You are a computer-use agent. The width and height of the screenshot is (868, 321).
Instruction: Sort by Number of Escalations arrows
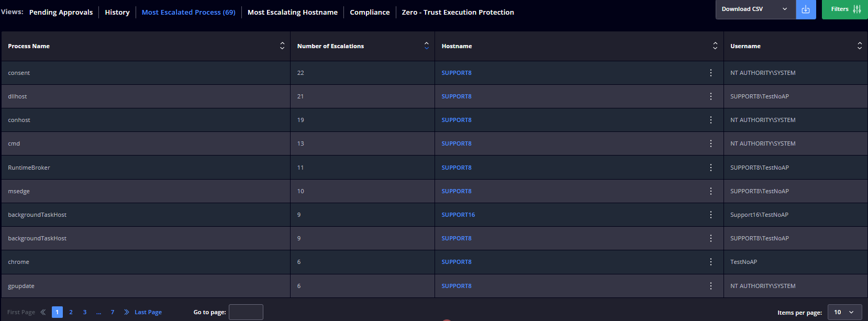427,46
